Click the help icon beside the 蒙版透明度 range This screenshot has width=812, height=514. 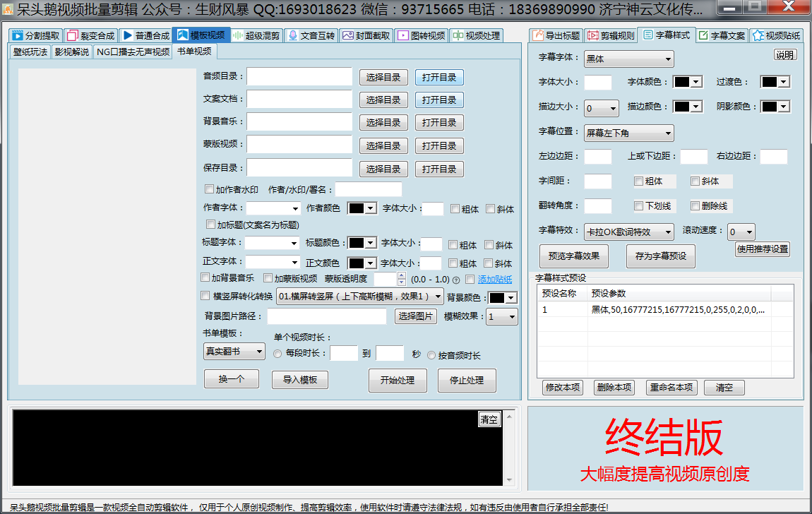point(456,280)
